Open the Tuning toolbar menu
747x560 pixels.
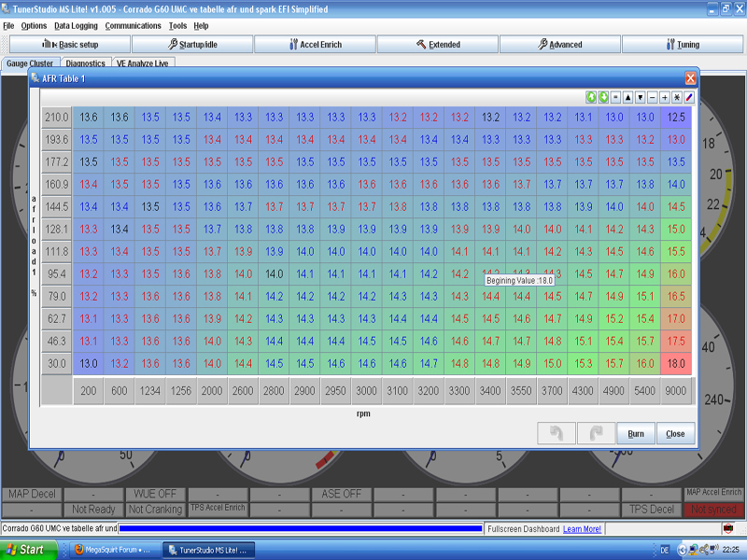683,44
